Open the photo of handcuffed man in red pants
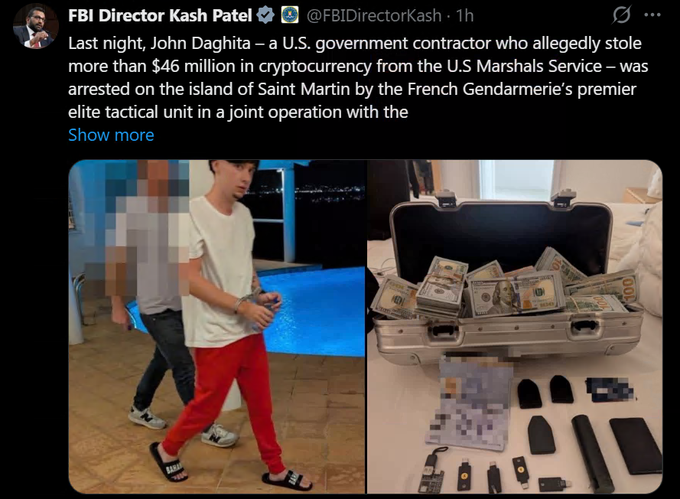Screen dimensions: 680x499 217,326
